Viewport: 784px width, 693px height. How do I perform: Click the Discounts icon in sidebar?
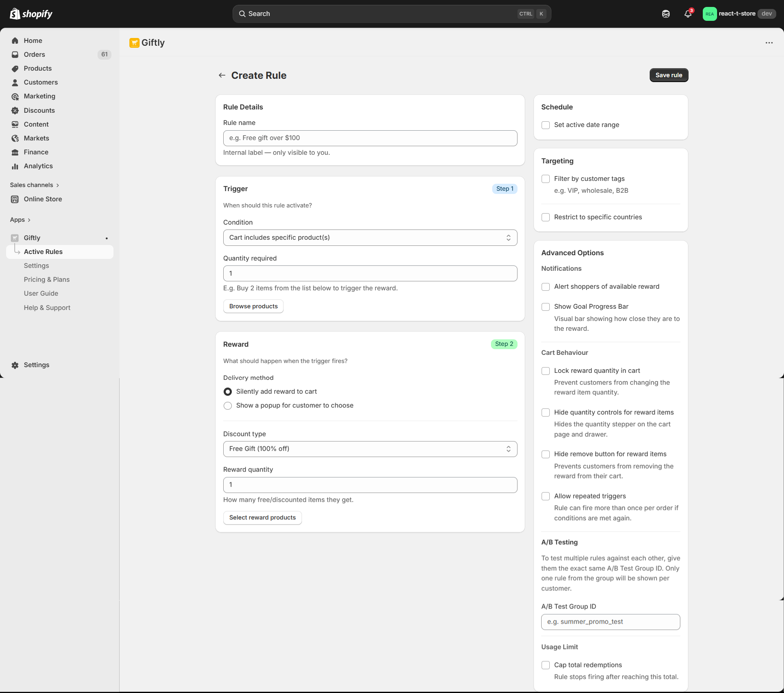pyautogui.click(x=15, y=110)
